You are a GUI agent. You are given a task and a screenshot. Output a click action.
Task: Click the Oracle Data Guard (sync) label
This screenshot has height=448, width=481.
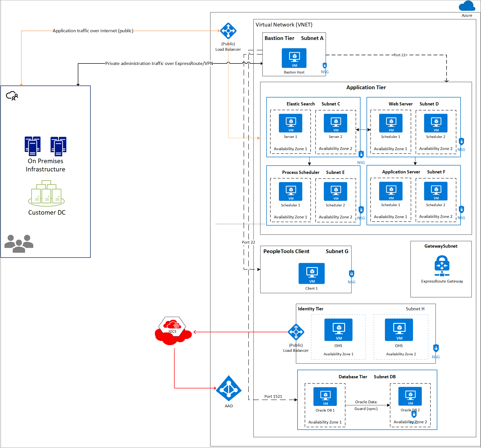[x=366, y=405]
